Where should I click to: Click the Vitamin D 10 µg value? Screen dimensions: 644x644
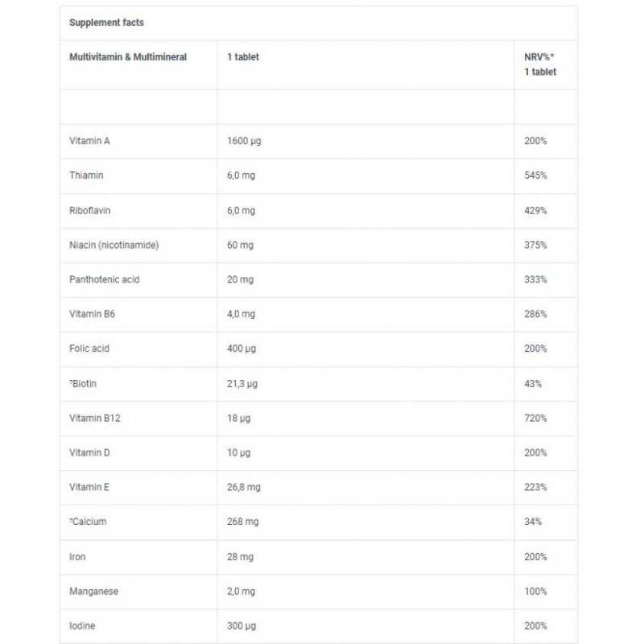[238, 452]
